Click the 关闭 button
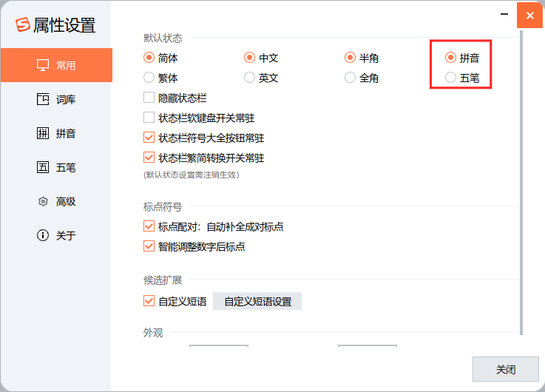This screenshot has height=392, width=545. 505,369
